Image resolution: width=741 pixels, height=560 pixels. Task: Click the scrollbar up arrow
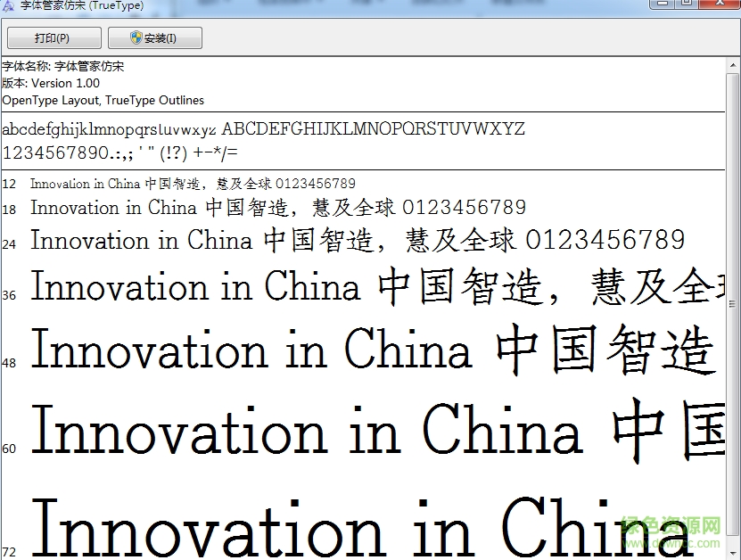tap(733, 63)
